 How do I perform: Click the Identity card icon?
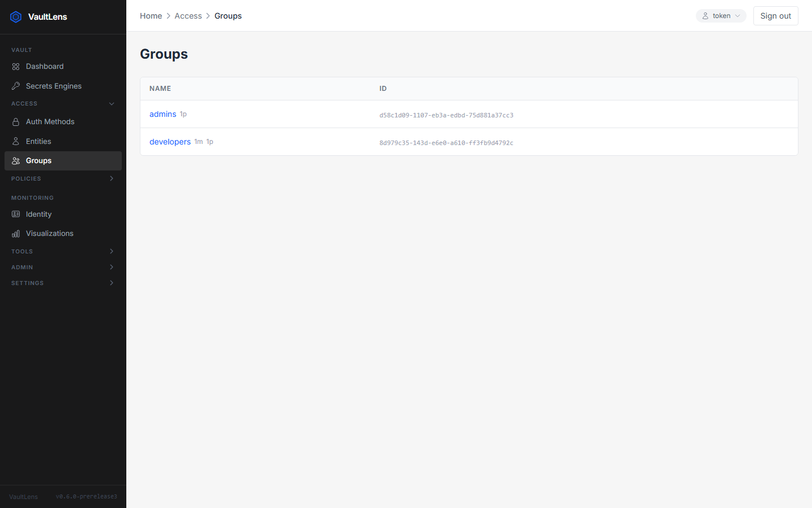click(x=16, y=214)
